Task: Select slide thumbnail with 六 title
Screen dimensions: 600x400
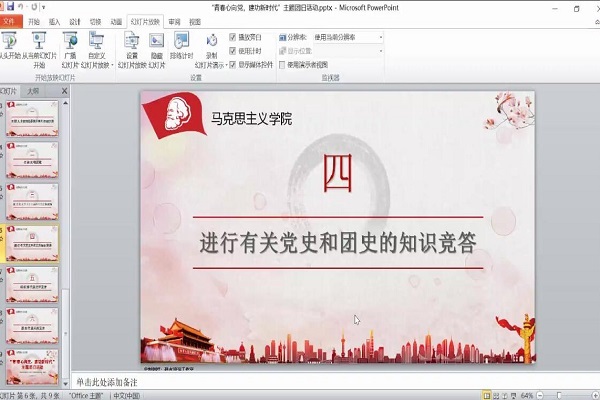Action: pyautogui.click(x=32, y=325)
